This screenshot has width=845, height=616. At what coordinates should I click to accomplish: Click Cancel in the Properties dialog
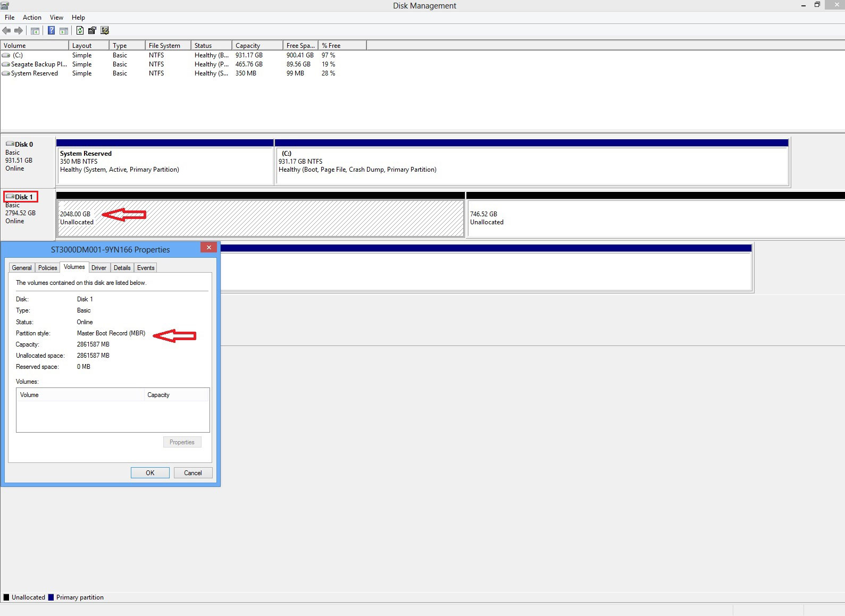coord(193,473)
